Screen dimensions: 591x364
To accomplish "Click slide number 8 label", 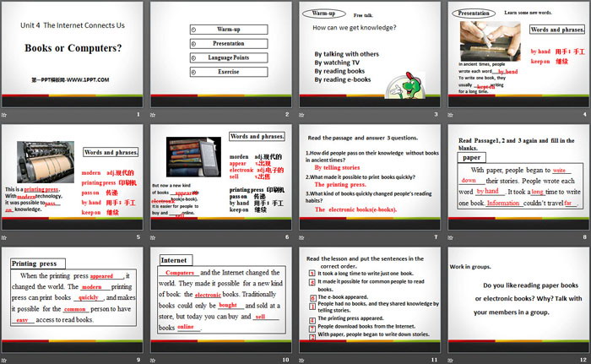I will (584, 236).
